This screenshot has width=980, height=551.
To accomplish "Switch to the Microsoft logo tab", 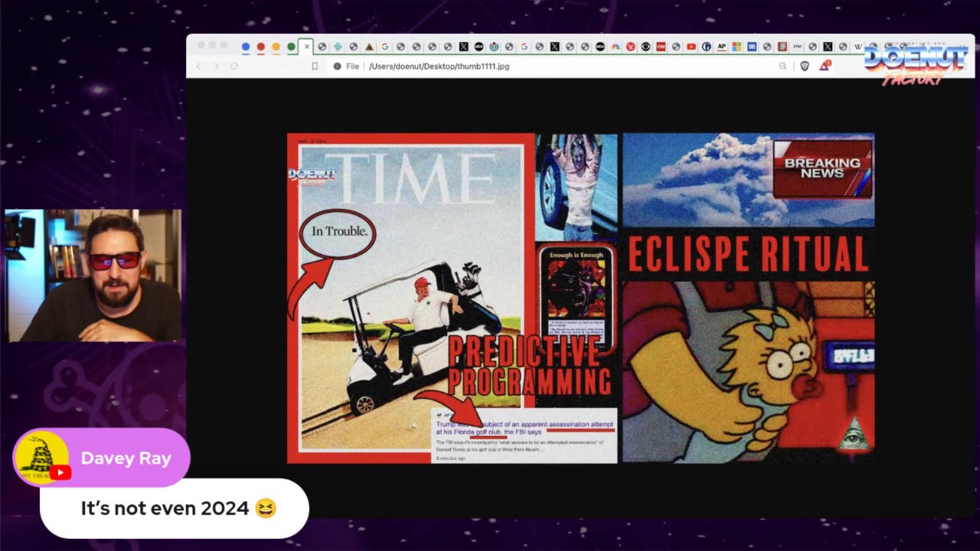I will tap(737, 47).
